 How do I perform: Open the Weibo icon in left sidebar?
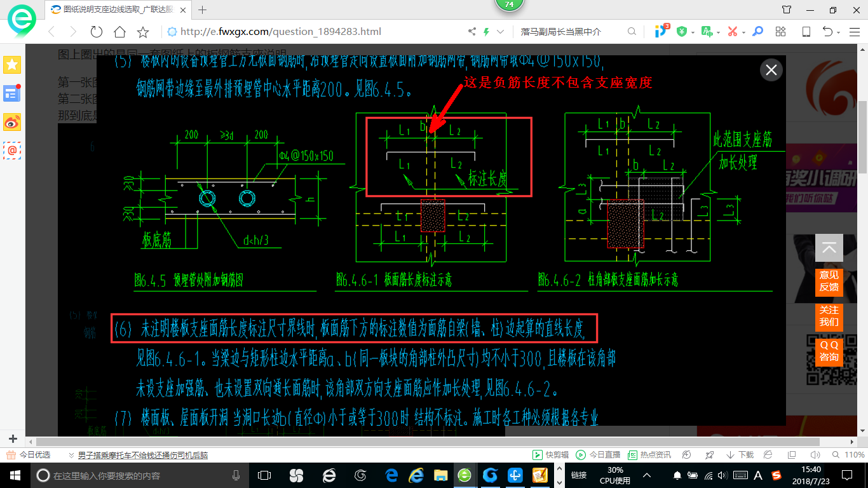(x=12, y=122)
